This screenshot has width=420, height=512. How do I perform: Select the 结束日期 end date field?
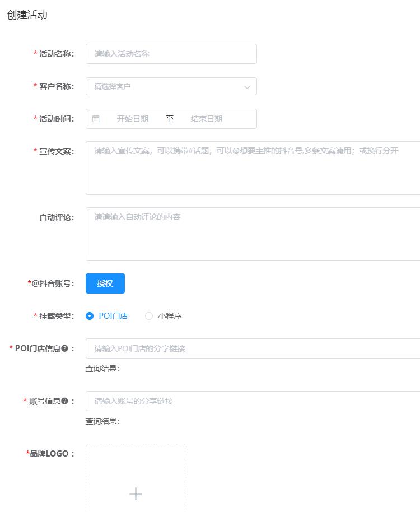click(207, 119)
